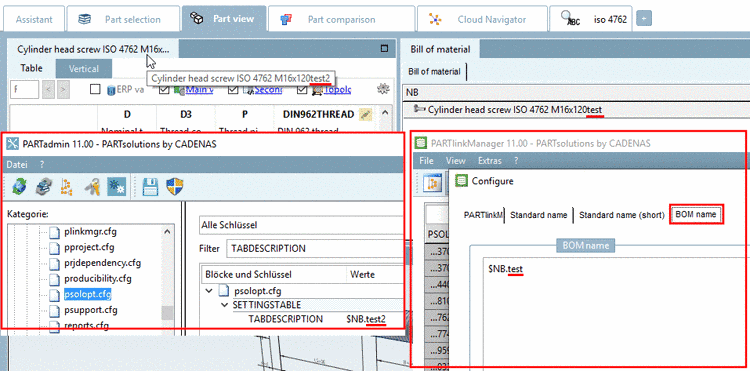Image resolution: width=750 pixels, height=371 pixels.
Task: Select psupport.cfg in Kategorie tree
Action: point(91,310)
